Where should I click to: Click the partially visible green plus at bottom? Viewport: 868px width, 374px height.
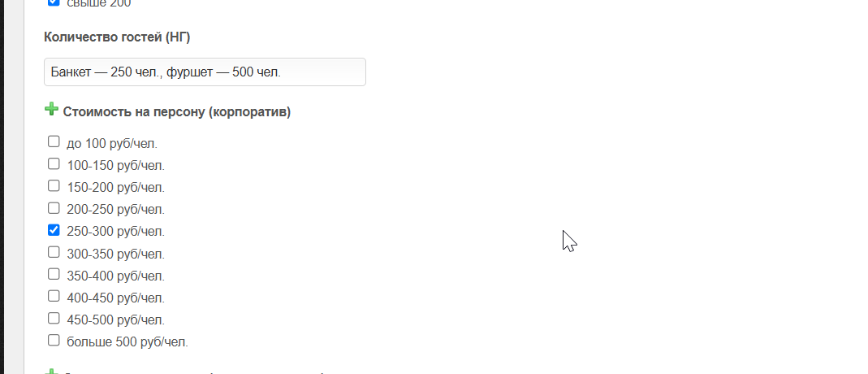[x=51, y=372]
